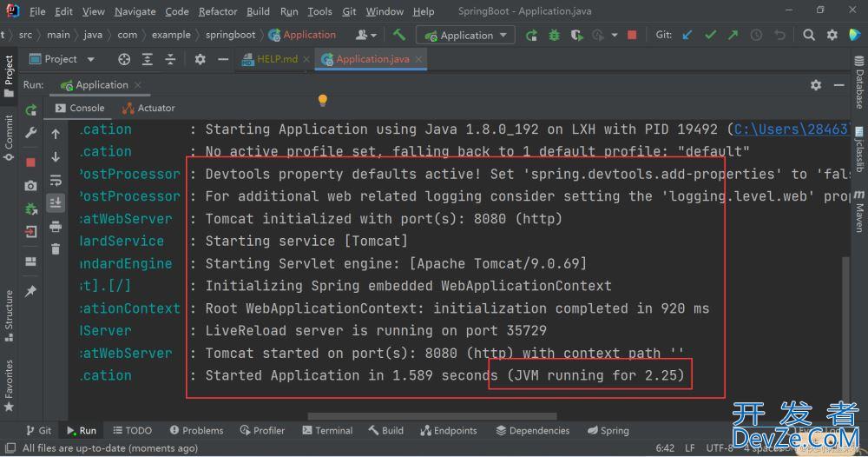Viewport: 868px width, 457px height.
Task: Close the HELP.md tab
Action: pos(306,59)
